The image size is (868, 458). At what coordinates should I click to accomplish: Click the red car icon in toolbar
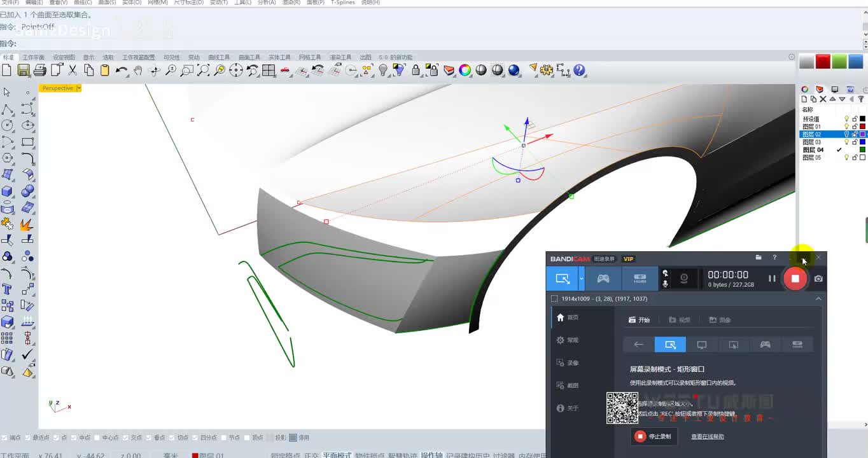pos(285,70)
